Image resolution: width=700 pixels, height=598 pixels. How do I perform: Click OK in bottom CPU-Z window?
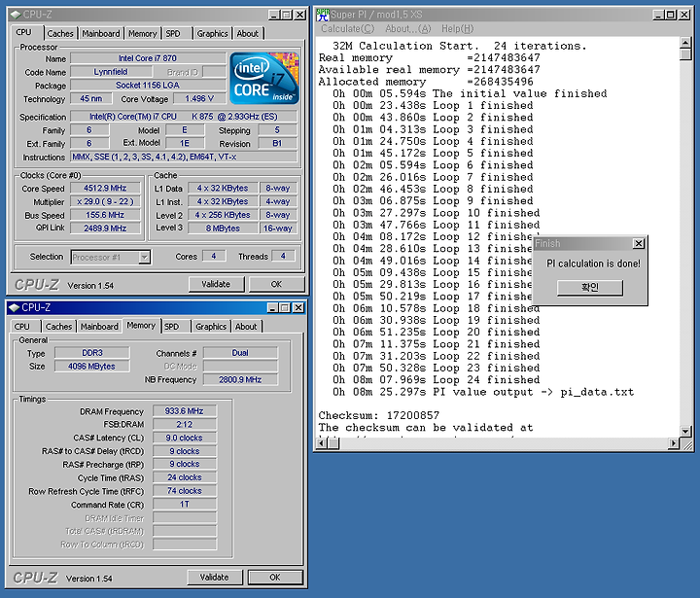click(x=275, y=577)
